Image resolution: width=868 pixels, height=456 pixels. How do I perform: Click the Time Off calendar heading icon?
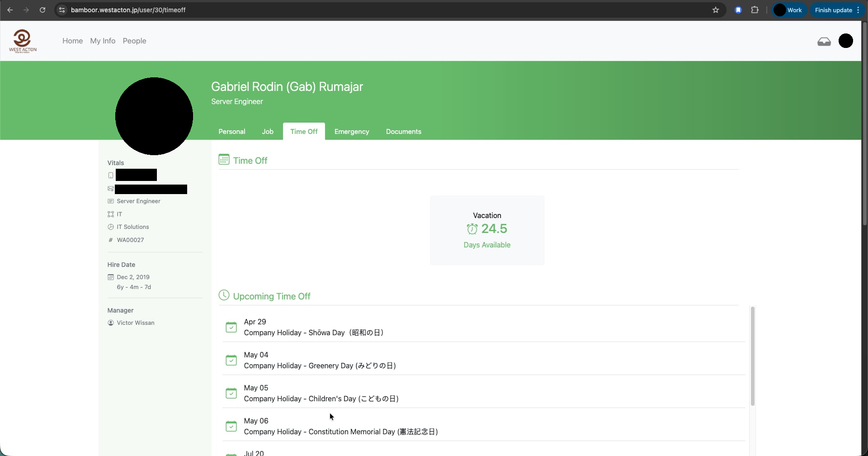tap(224, 160)
